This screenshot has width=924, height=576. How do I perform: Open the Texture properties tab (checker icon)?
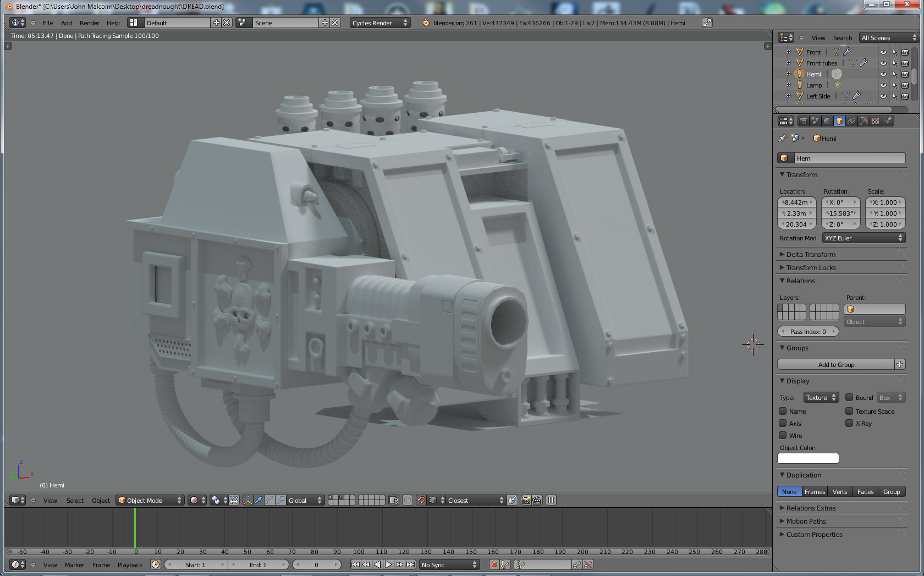876,121
